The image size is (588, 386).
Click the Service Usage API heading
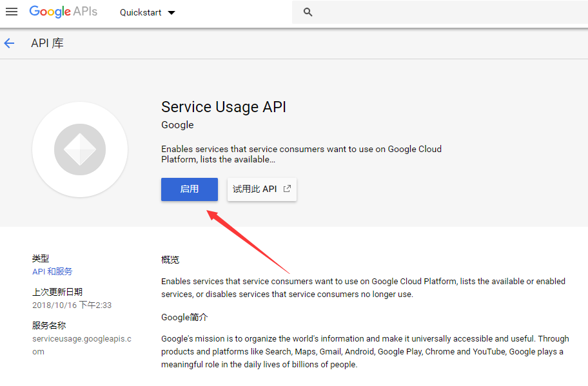[x=223, y=107]
